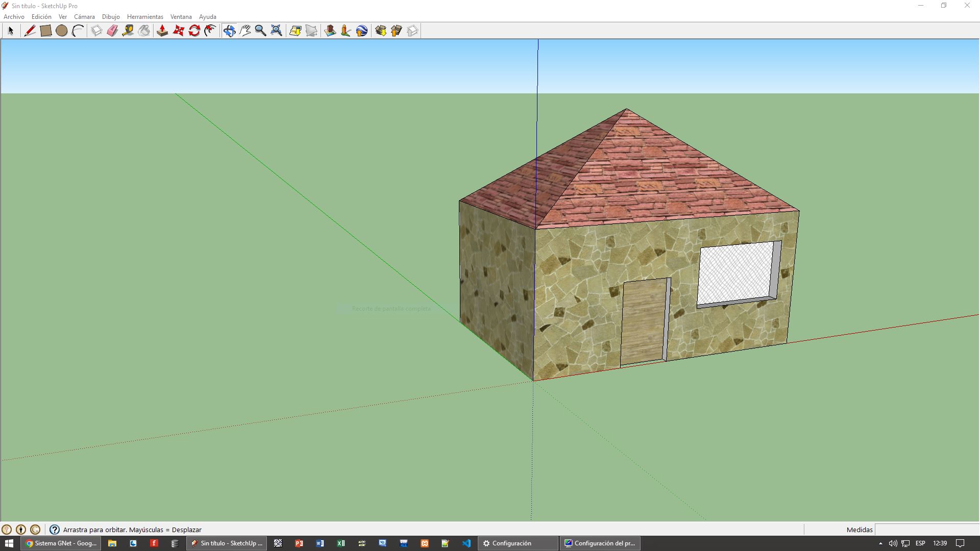
Task: Select the Push/Pull tool
Action: click(x=162, y=31)
